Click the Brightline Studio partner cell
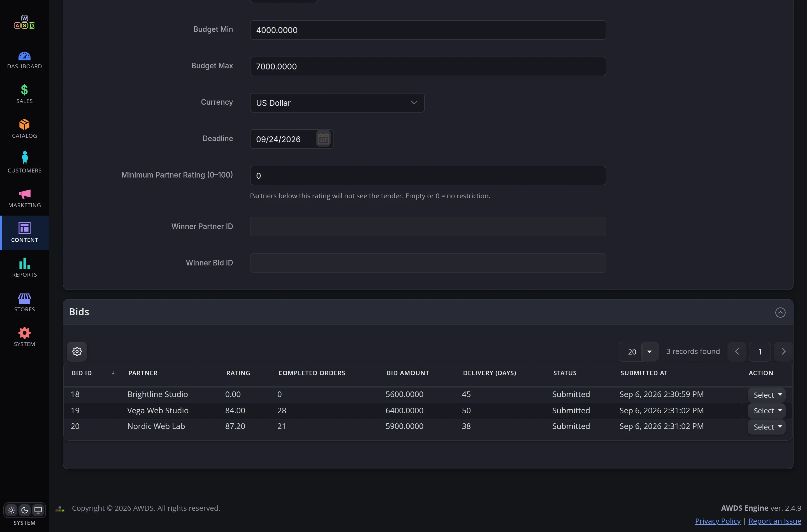Screen dimensions: 807x532 157,394
